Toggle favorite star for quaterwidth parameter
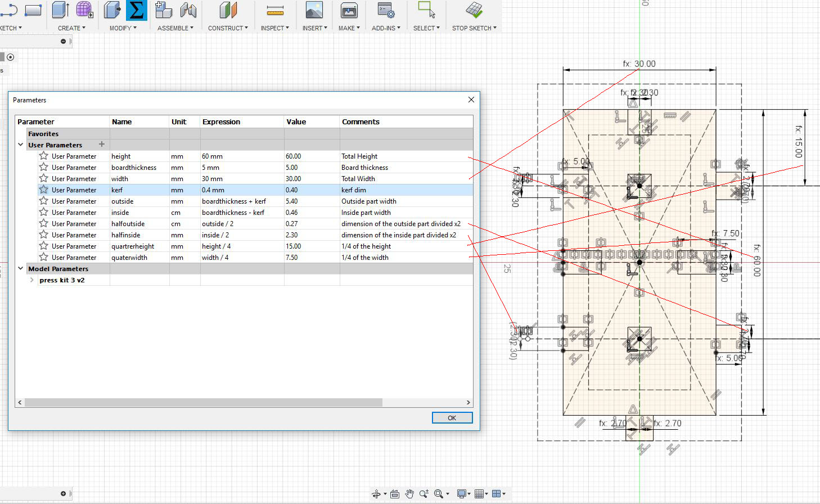Viewport: 820px width, 504px height. click(x=44, y=257)
